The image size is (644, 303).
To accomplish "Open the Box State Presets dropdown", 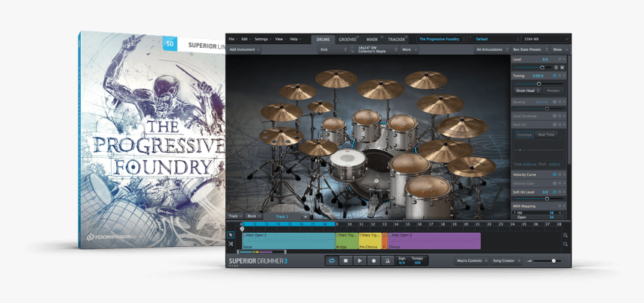I will coord(530,49).
